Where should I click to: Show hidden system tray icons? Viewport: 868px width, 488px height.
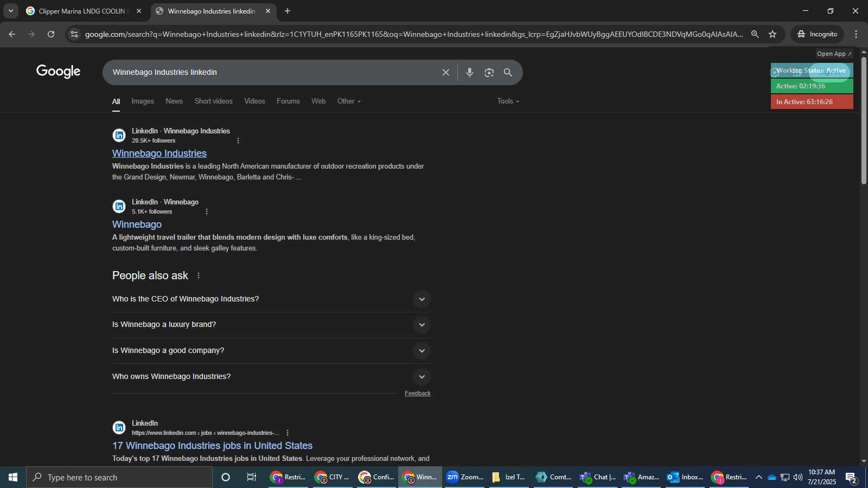pyautogui.click(x=758, y=477)
